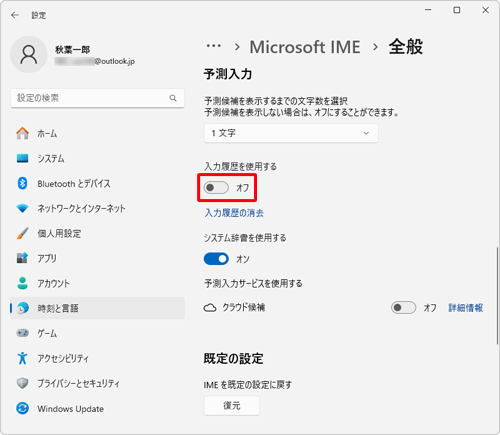Open the システム settings category
The image size is (500, 435).
(x=97, y=158)
